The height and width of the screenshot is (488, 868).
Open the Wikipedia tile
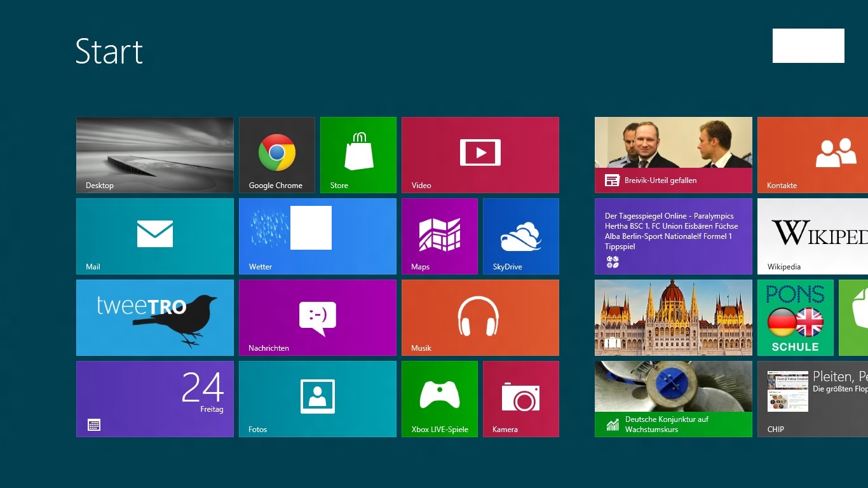[813, 236]
